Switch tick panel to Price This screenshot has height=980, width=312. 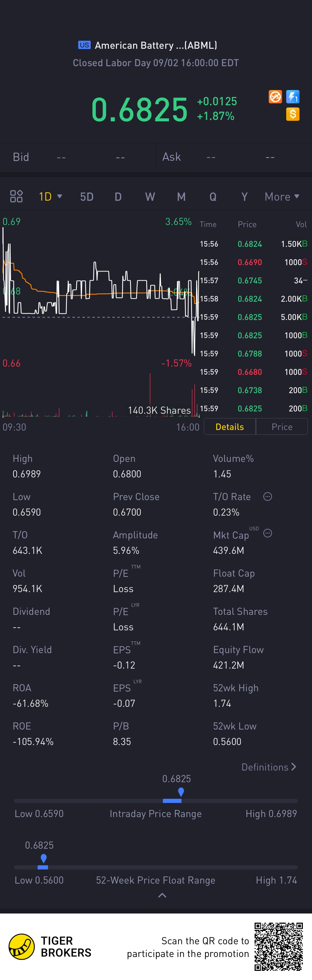[x=282, y=426]
